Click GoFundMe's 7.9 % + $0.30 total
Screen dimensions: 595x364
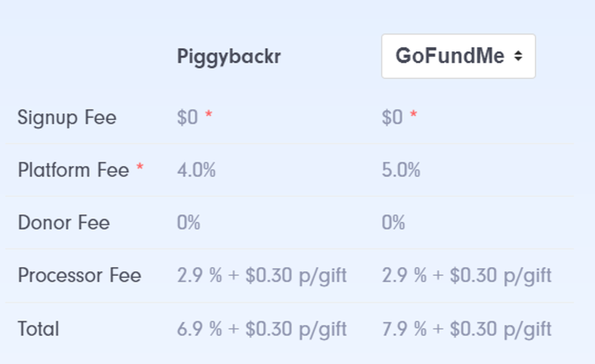pos(466,329)
